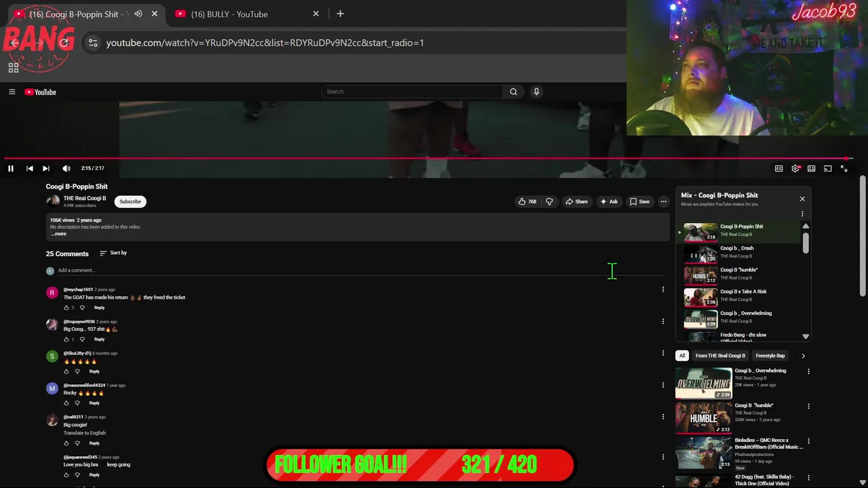This screenshot has height=488, width=868.
Task: Click the mix playlist scrollbar thumb
Action: [806, 243]
